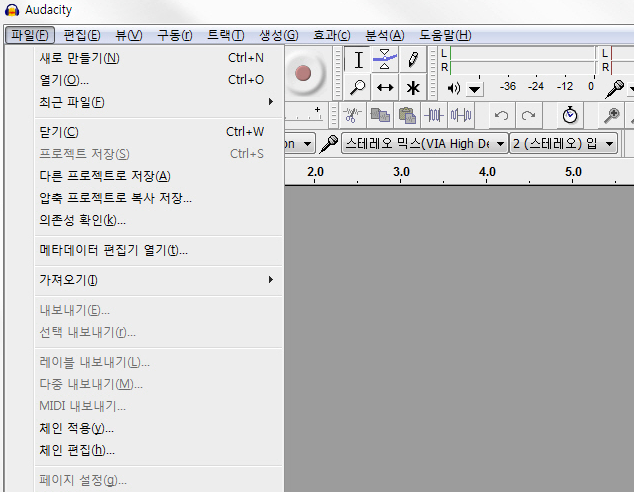The height and width of the screenshot is (492, 634).
Task: Click the 2.0 mark on the timeline ruler
Action: point(315,172)
